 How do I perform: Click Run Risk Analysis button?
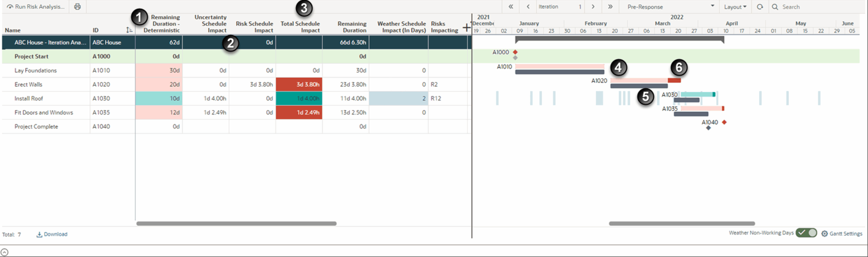[x=36, y=6]
